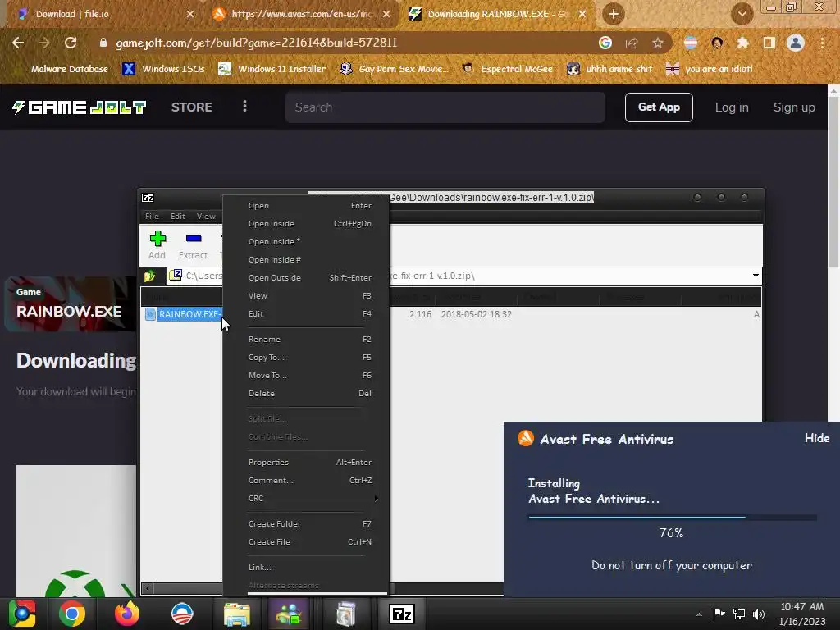840x630 pixels.
Task: Open the extensions puzzle icon
Action: 743,43
